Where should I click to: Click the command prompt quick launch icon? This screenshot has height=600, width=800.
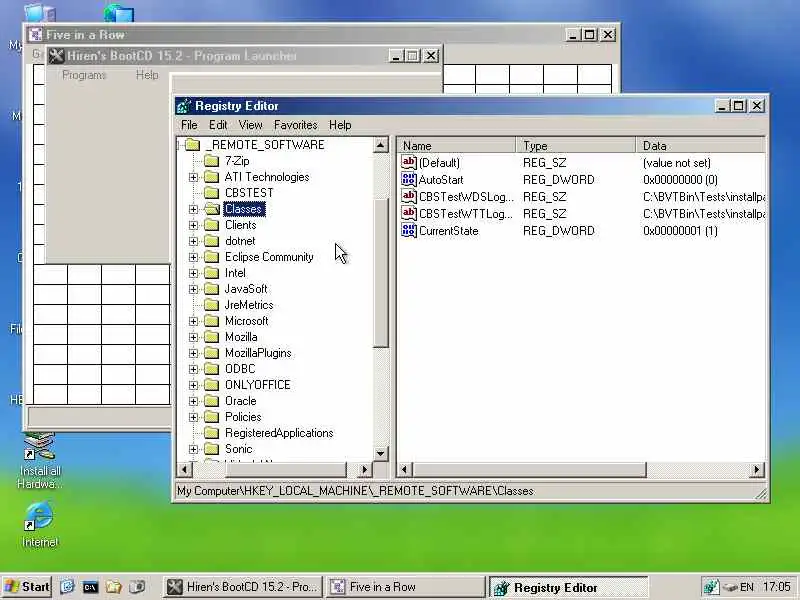point(90,587)
